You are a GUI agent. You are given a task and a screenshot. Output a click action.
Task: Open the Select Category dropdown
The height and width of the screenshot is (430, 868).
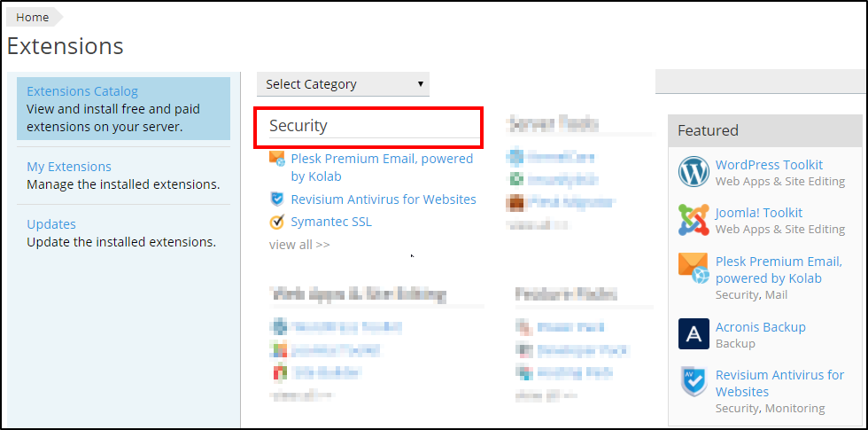344,84
